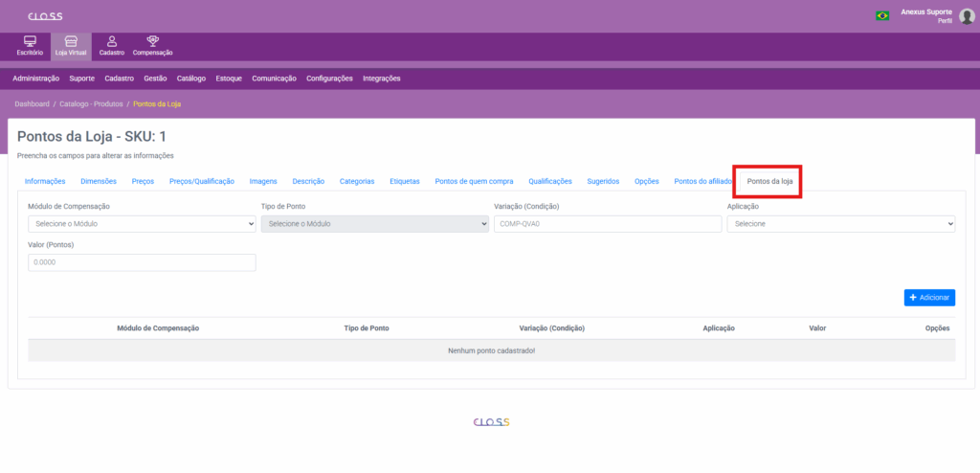This screenshot has height=473, width=980.
Task: Click the Adicionar button
Action: (928, 298)
